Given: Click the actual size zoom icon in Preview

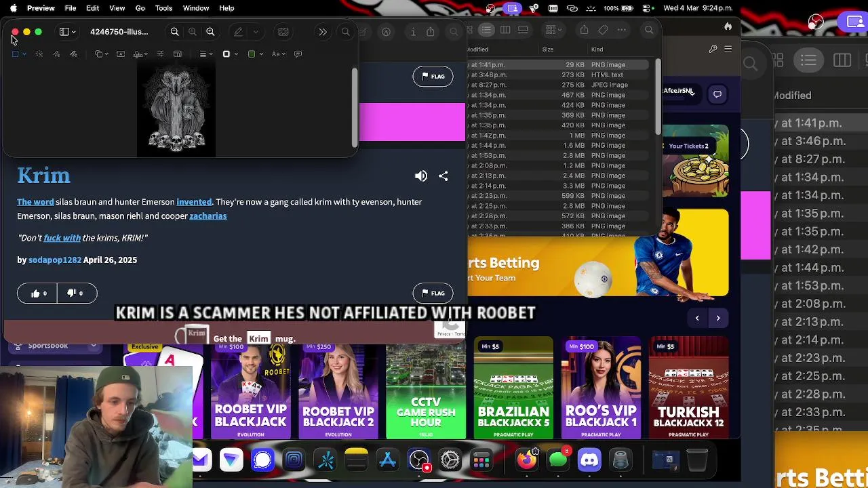Looking at the screenshot, I should (x=193, y=32).
